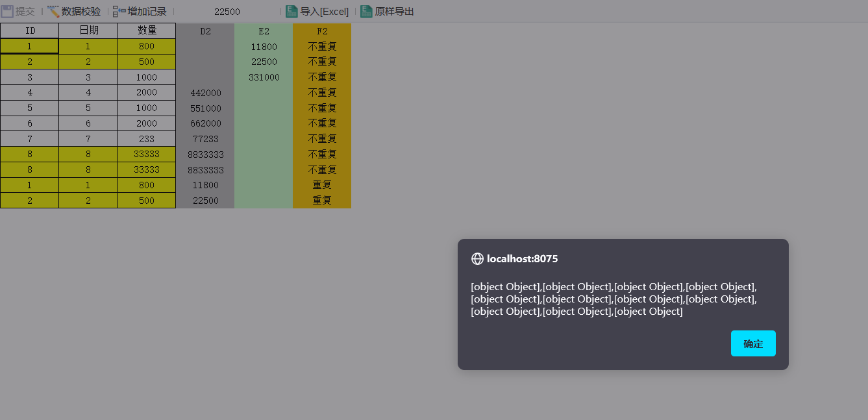Click 不重复 cell in row with D2 77233
The image size is (868, 420).
[322, 139]
